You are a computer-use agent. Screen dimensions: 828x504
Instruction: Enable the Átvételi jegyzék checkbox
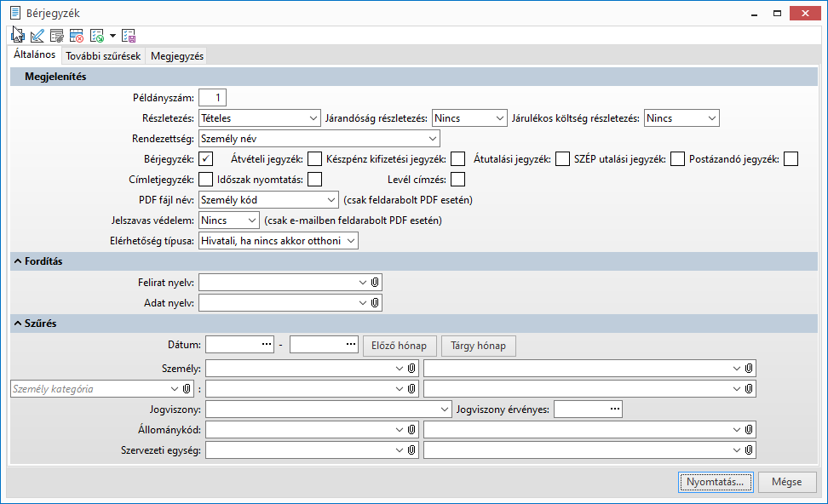click(x=315, y=158)
